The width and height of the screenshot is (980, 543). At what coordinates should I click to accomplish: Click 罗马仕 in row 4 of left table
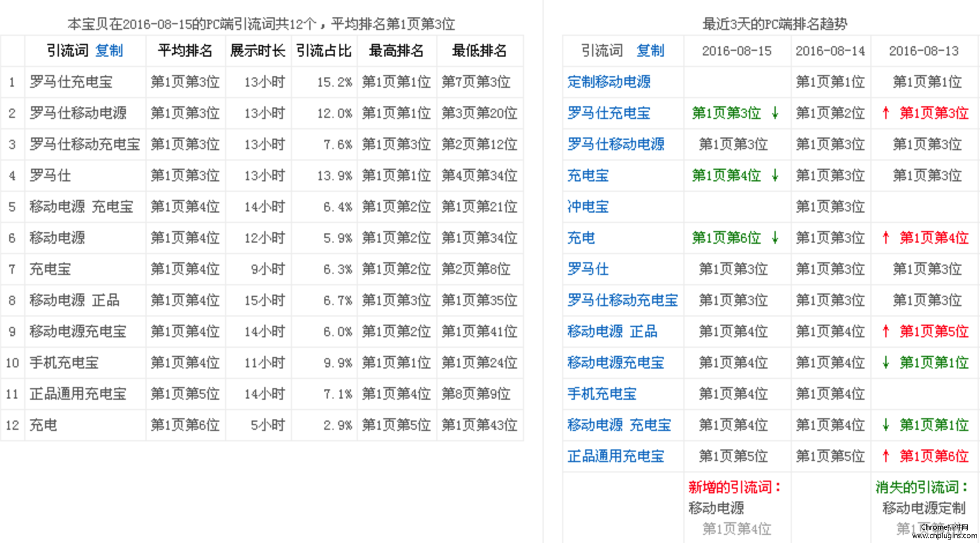[50, 176]
